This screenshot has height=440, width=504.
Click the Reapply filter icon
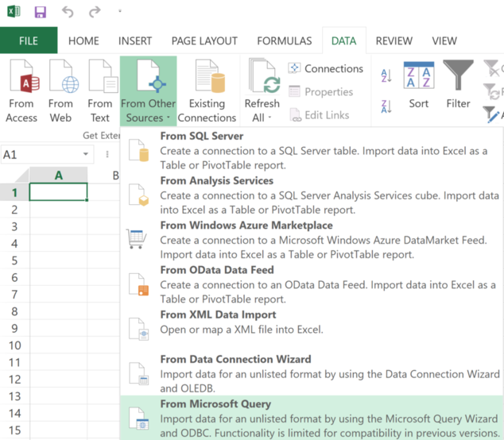click(x=492, y=92)
